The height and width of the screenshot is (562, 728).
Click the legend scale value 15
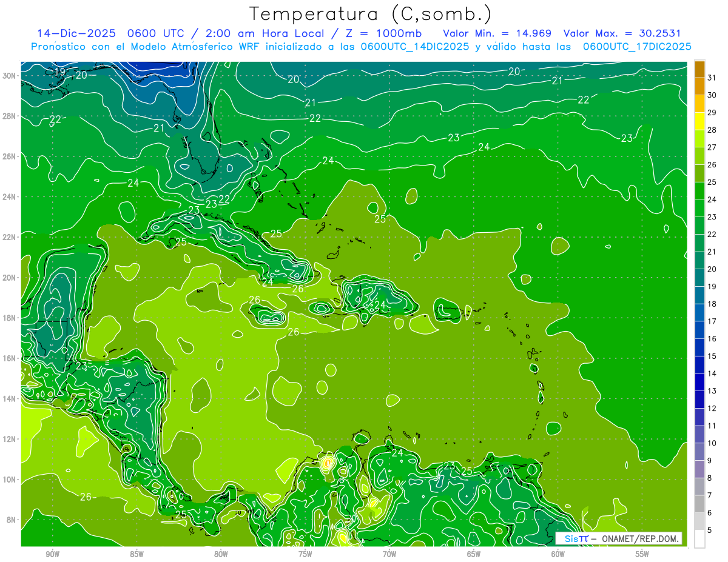712,356
